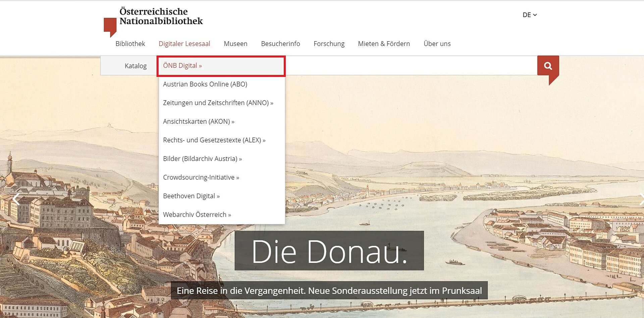The image size is (644, 318).
Task: Open the Bibliothek menu
Action: point(130,44)
